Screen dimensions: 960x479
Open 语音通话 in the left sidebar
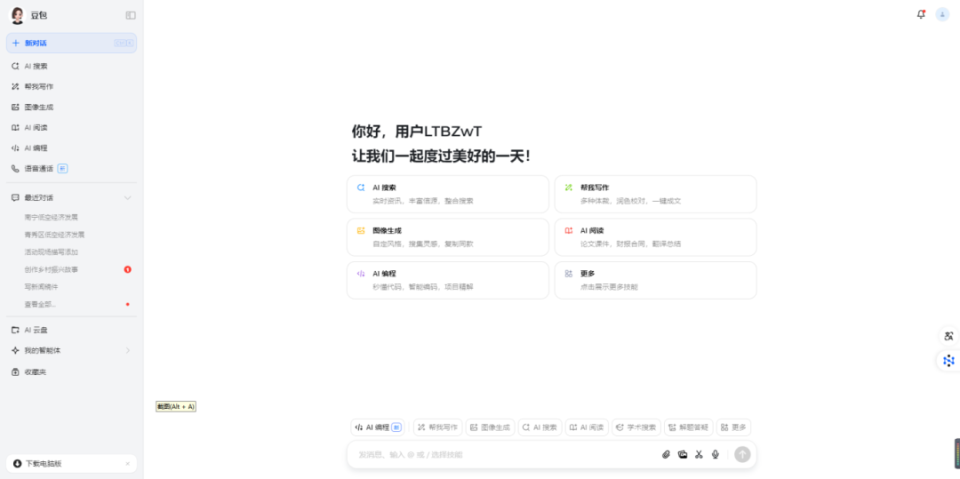[72, 168]
